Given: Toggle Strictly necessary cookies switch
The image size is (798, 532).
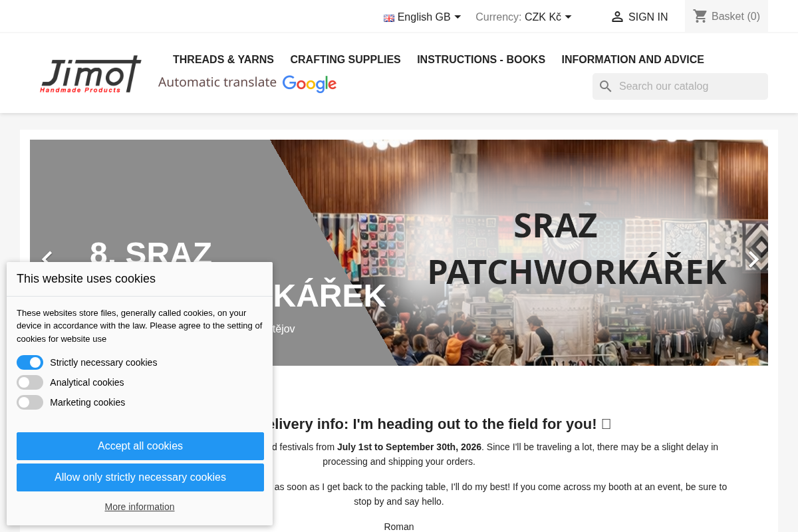Looking at the screenshot, I should pyautogui.click(x=30, y=362).
